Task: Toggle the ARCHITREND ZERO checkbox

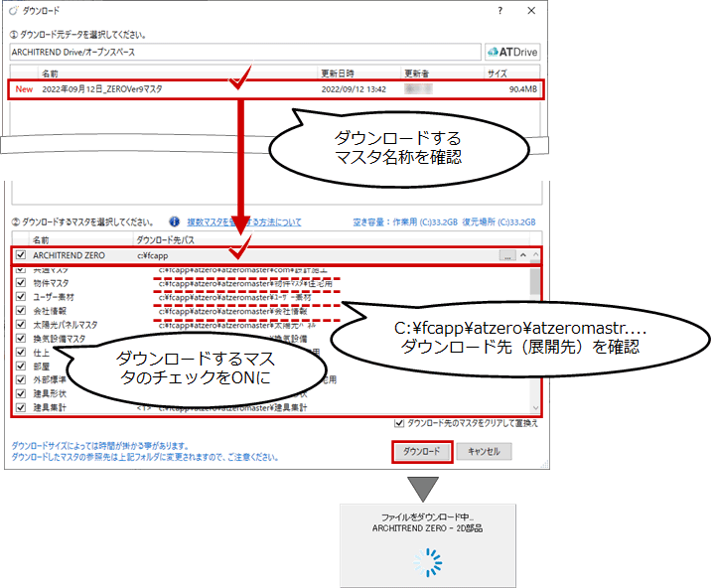Action: pos(21,255)
